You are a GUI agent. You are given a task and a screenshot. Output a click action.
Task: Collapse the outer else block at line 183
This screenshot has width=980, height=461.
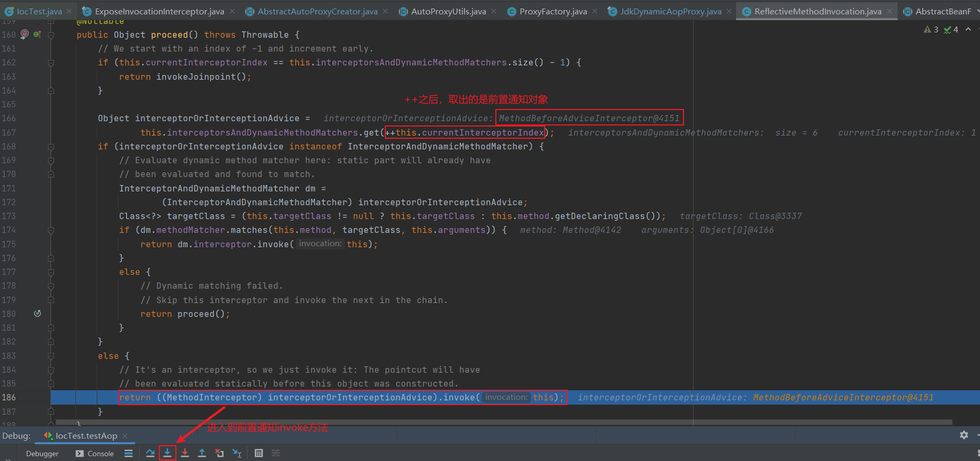tap(51, 356)
